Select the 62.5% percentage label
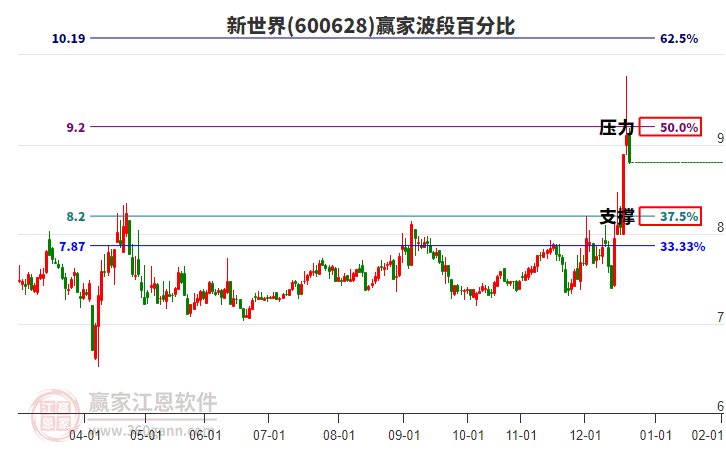726x450 pixels. (679, 38)
